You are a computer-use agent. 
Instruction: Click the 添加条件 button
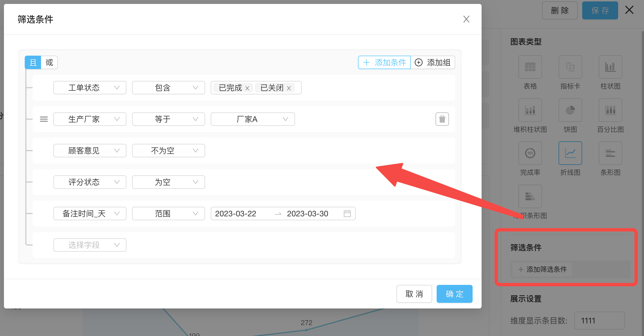coord(384,62)
